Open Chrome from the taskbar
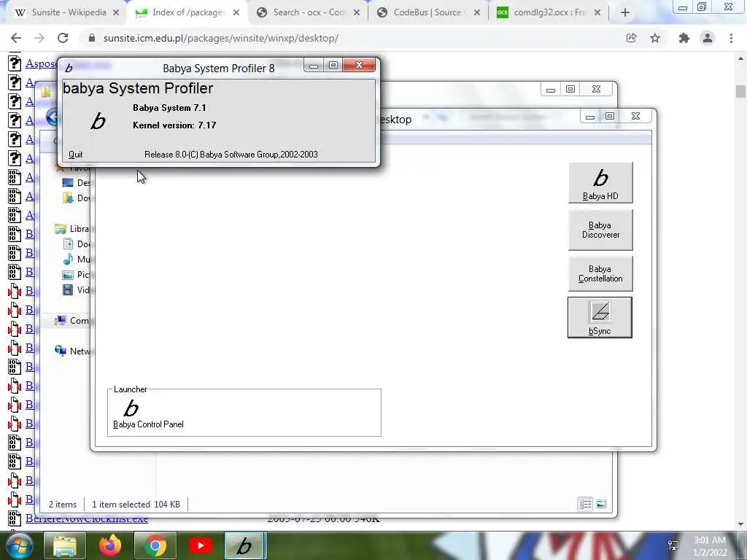This screenshot has height=560, width=747. 155,545
